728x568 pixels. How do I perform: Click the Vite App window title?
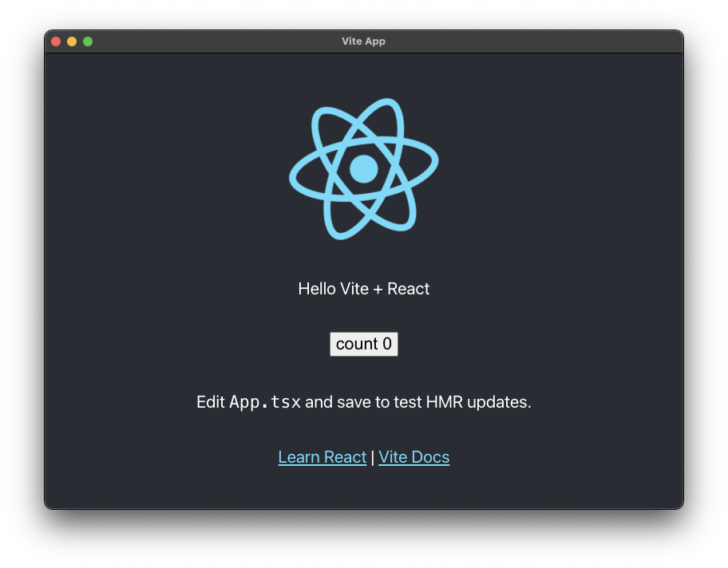pyautogui.click(x=363, y=41)
